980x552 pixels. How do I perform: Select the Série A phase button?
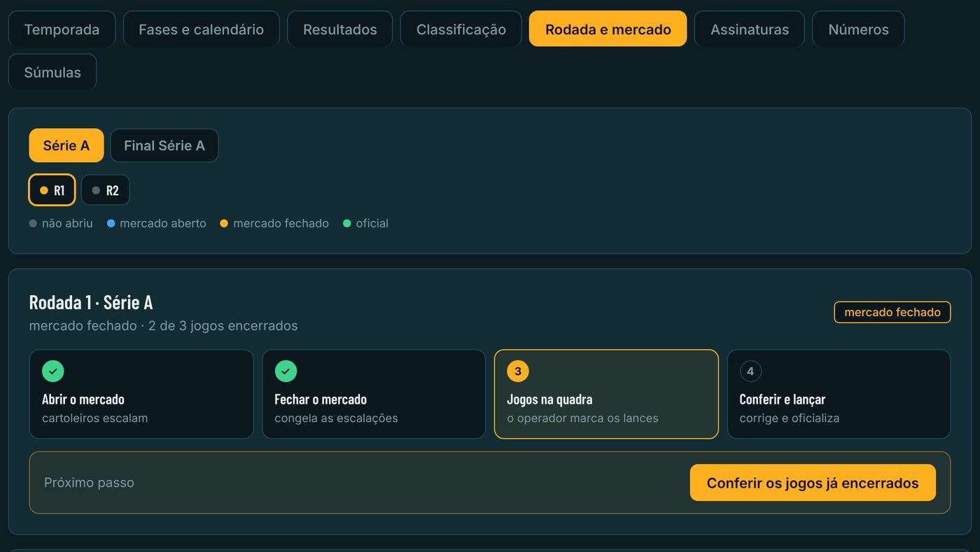pyautogui.click(x=66, y=146)
